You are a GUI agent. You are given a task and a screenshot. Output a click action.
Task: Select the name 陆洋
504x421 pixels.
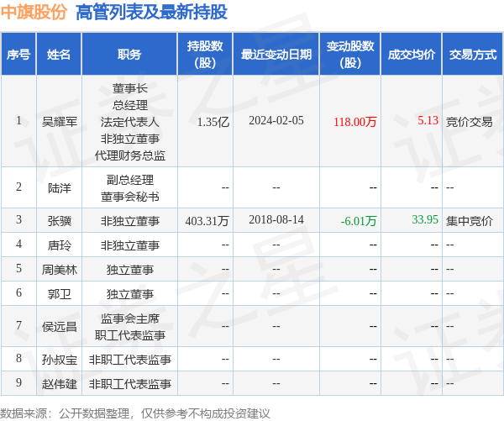click(59, 188)
